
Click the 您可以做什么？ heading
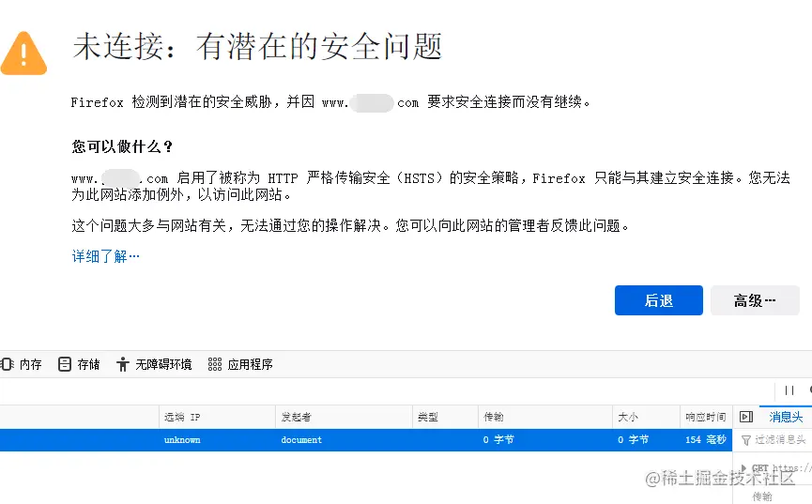(x=122, y=147)
